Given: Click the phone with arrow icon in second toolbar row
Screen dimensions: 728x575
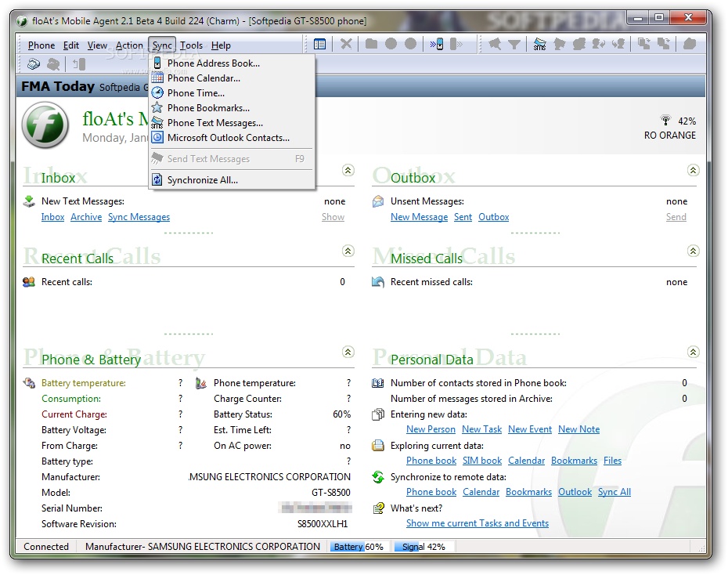Looking at the screenshot, I should point(79,63).
